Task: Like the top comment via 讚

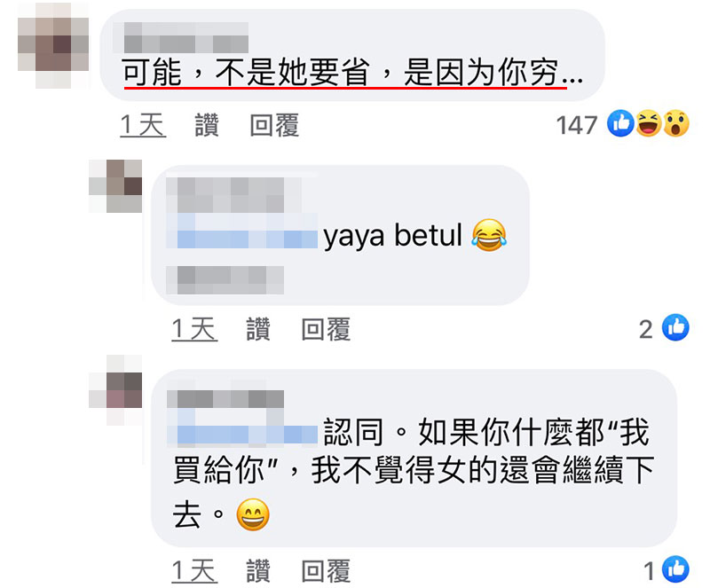Action: [x=207, y=125]
